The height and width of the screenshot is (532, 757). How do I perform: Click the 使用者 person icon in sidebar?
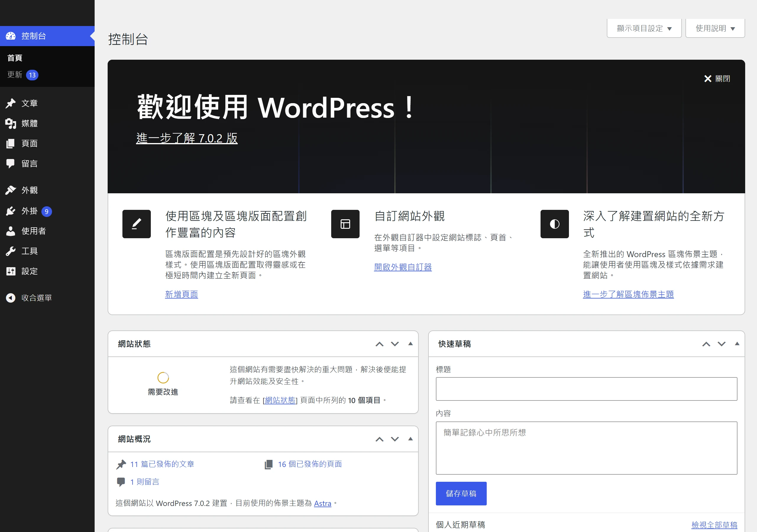[x=11, y=231]
